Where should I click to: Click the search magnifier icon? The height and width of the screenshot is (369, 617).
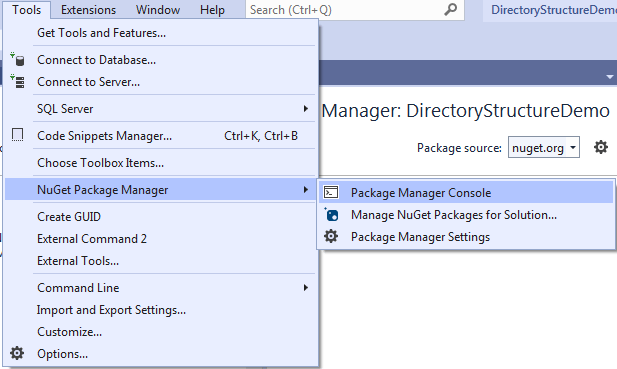pyautogui.click(x=451, y=9)
